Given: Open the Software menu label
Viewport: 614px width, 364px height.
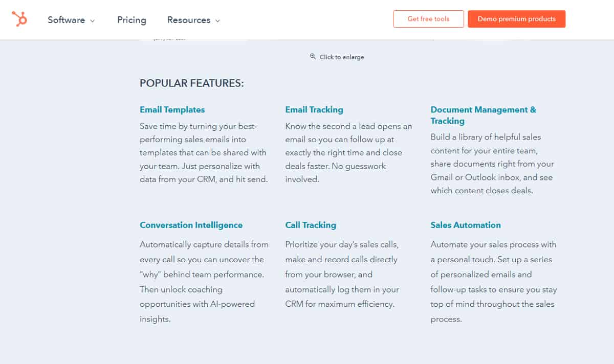Looking at the screenshot, I should click(66, 20).
